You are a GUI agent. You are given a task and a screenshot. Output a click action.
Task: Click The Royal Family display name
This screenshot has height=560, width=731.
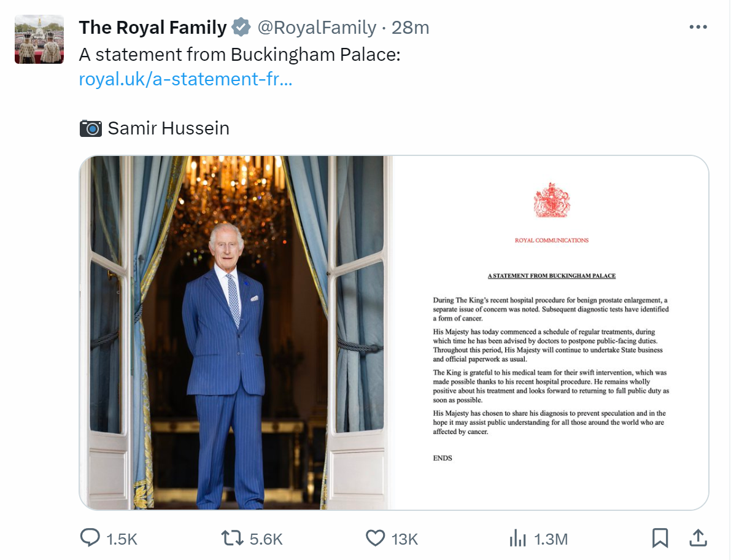point(152,28)
